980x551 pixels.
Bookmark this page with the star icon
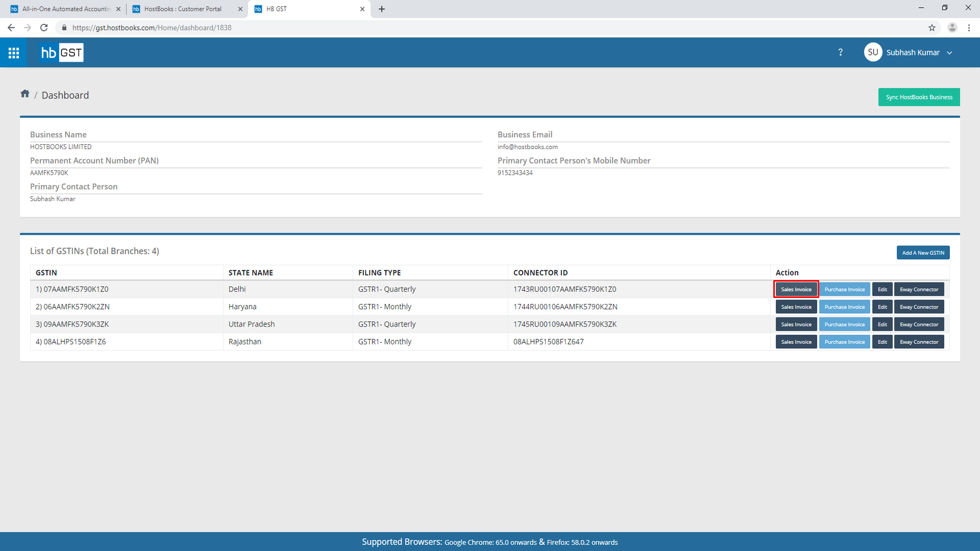pos(932,28)
